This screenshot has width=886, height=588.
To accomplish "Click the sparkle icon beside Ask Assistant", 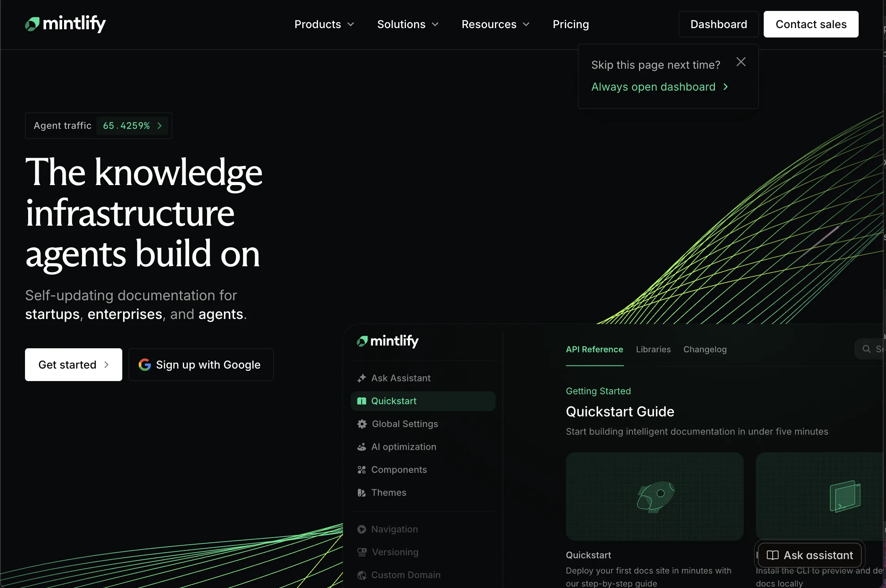I will tap(362, 378).
